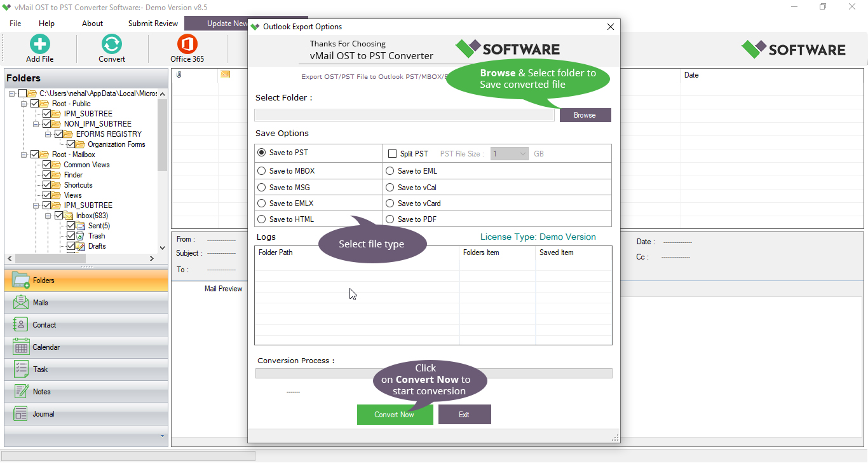Viewport: 868px width, 463px height.
Task: Open the Mails sidebar panel
Action: click(86, 303)
